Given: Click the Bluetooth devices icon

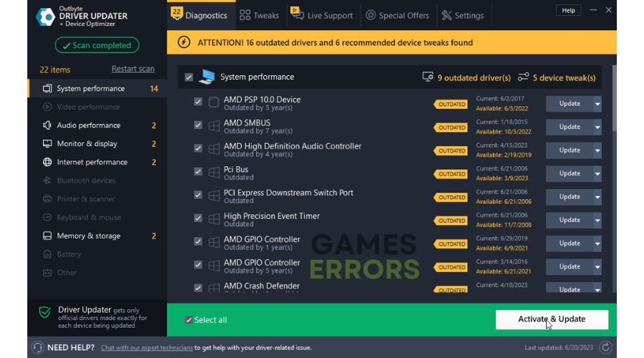Looking at the screenshot, I should coord(47,180).
